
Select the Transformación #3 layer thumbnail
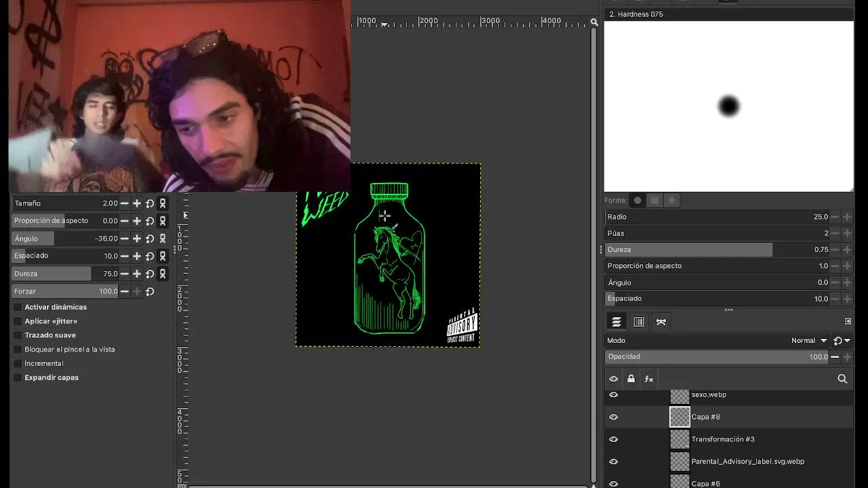679,439
